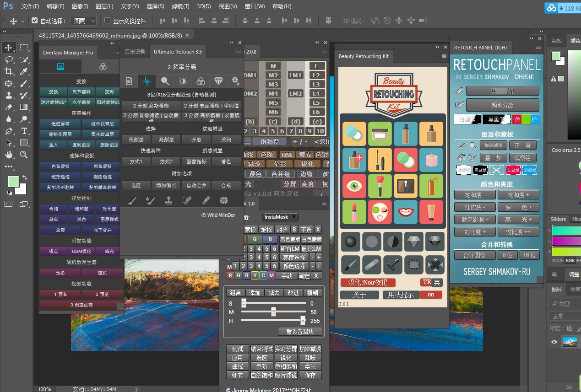Select the Zoom tool in the toolbox
This screenshot has height=392, width=581.
tap(24, 155)
